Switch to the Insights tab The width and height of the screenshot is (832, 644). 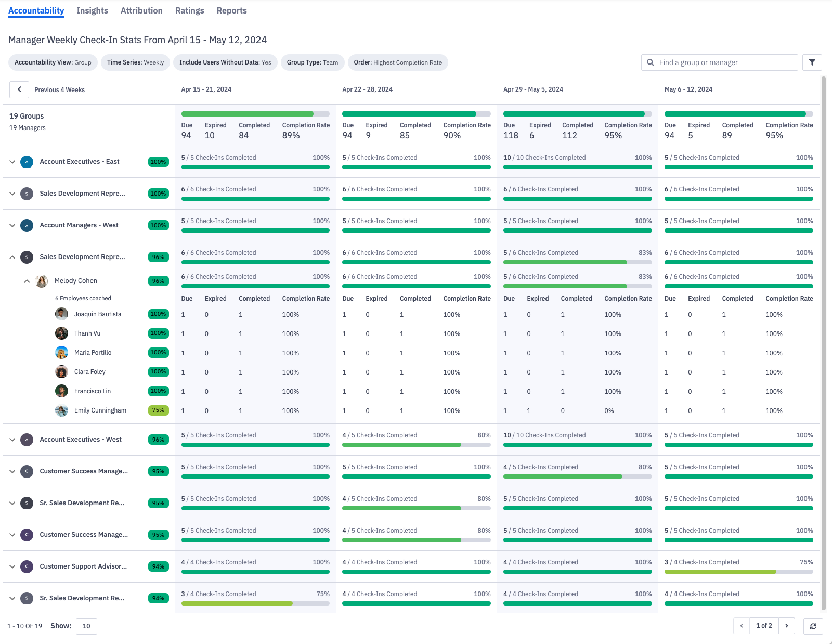[x=92, y=11]
